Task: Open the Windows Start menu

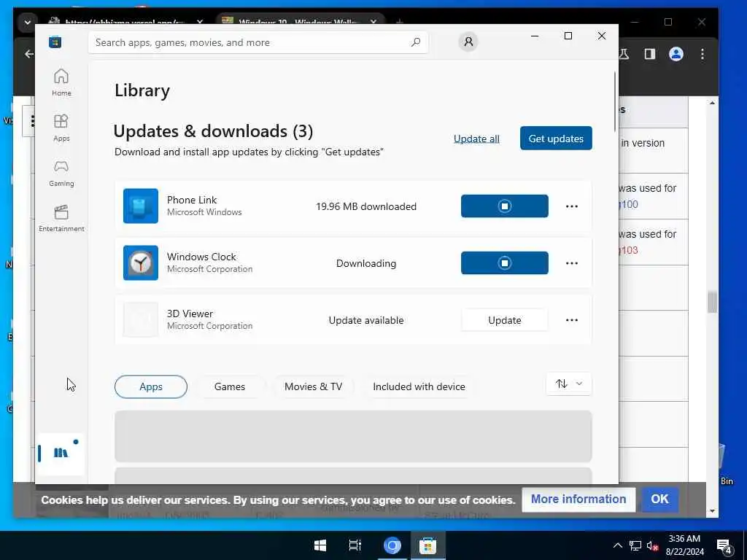Action: click(x=320, y=545)
